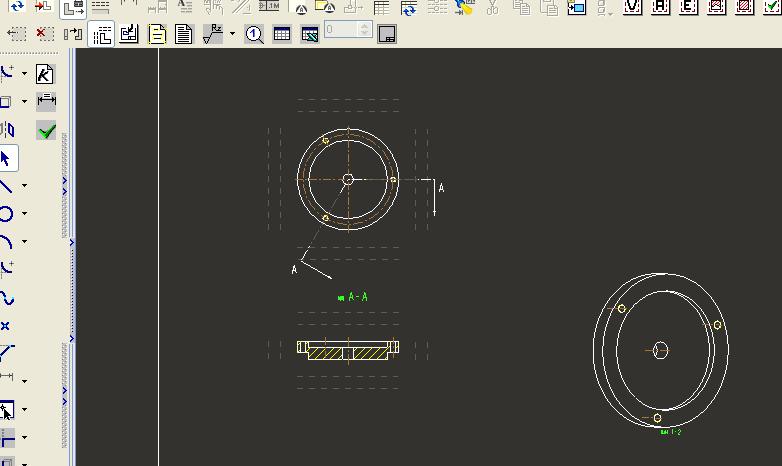Open the circle tool dropdown arrow

pyautogui.click(x=24, y=214)
